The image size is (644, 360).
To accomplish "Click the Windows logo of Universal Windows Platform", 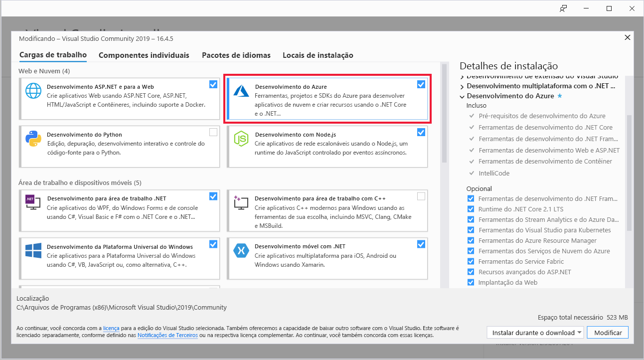I will (33, 251).
